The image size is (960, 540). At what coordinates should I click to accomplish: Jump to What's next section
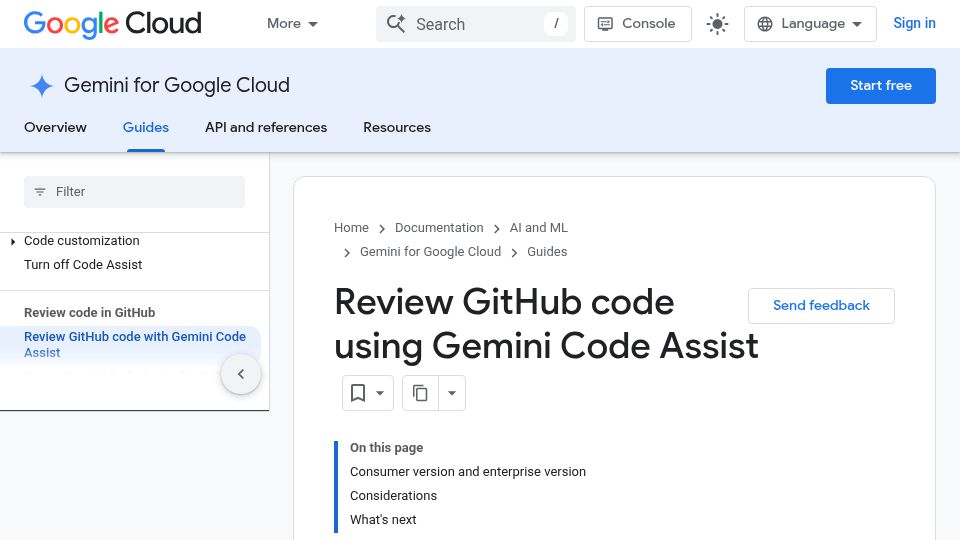383,519
